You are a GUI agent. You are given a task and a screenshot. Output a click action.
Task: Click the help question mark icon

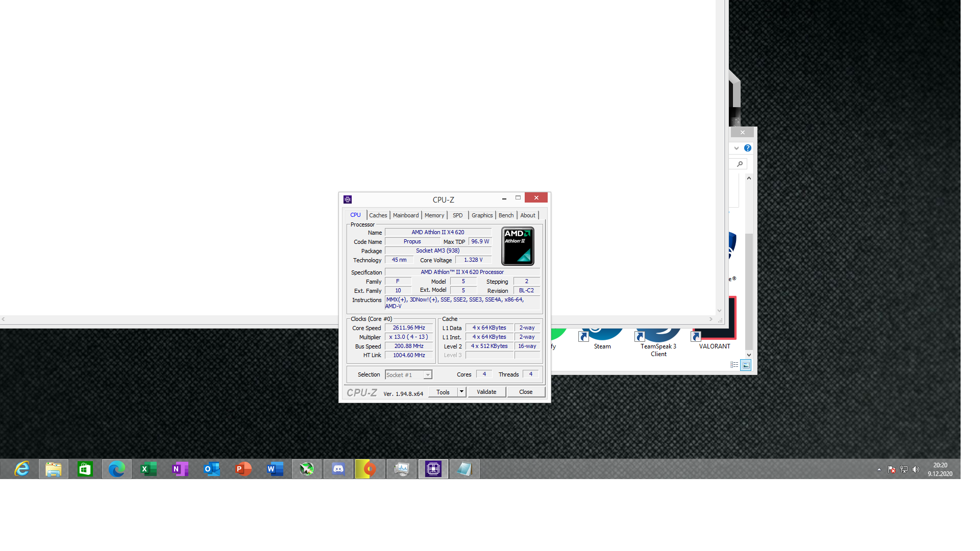point(748,148)
